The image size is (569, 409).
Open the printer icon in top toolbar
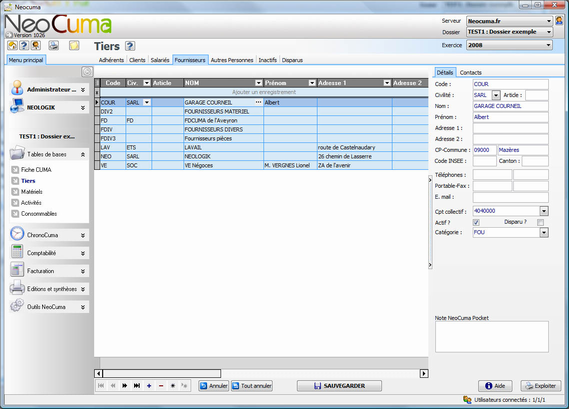(54, 45)
